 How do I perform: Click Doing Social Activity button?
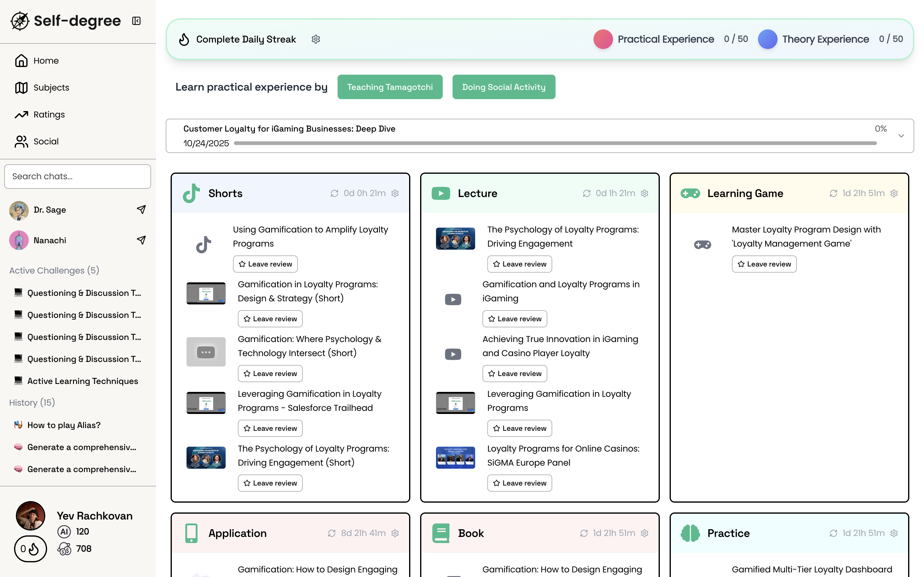(x=503, y=87)
